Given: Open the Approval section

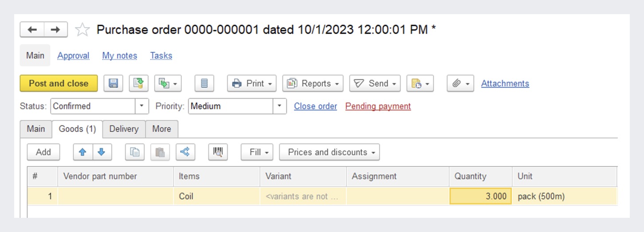Looking at the screenshot, I should coord(73,56).
